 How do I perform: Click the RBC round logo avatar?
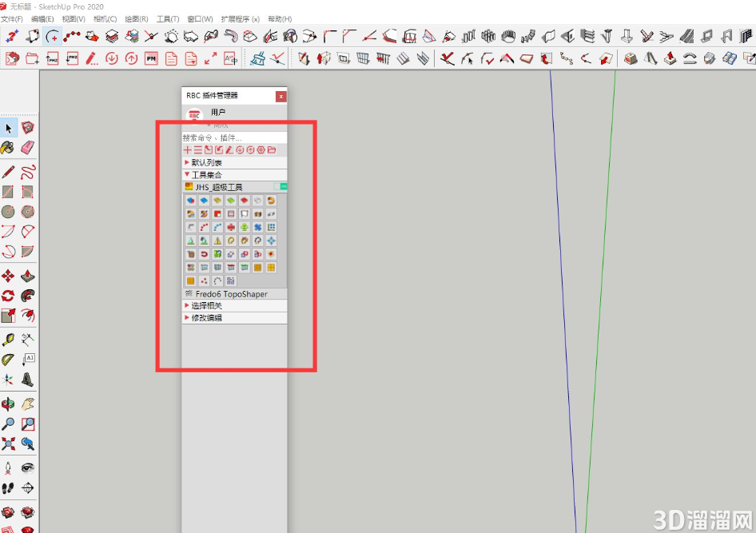[x=194, y=116]
